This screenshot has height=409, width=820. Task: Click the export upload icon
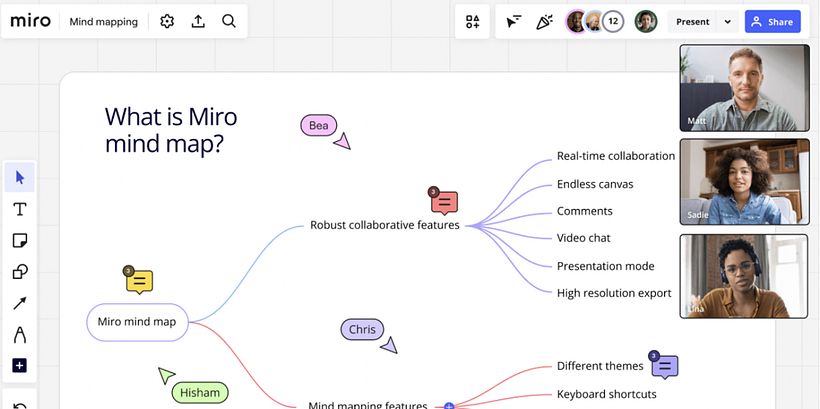tap(198, 21)
